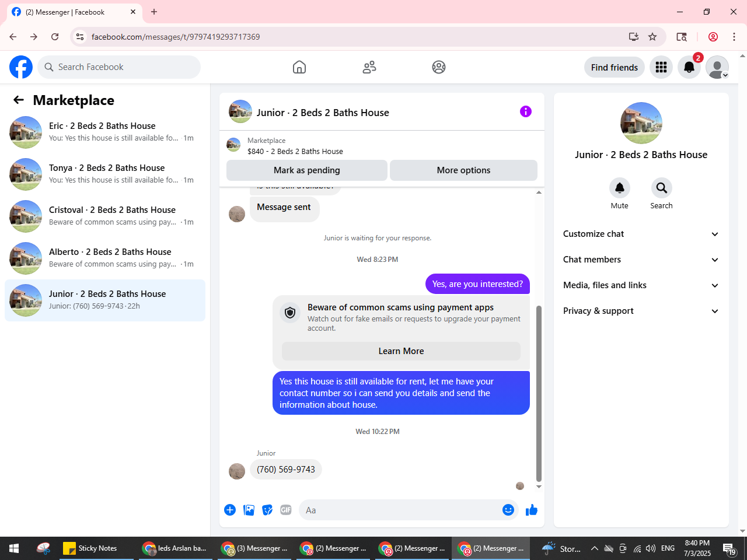Open notifications bell

click(689, 67)
